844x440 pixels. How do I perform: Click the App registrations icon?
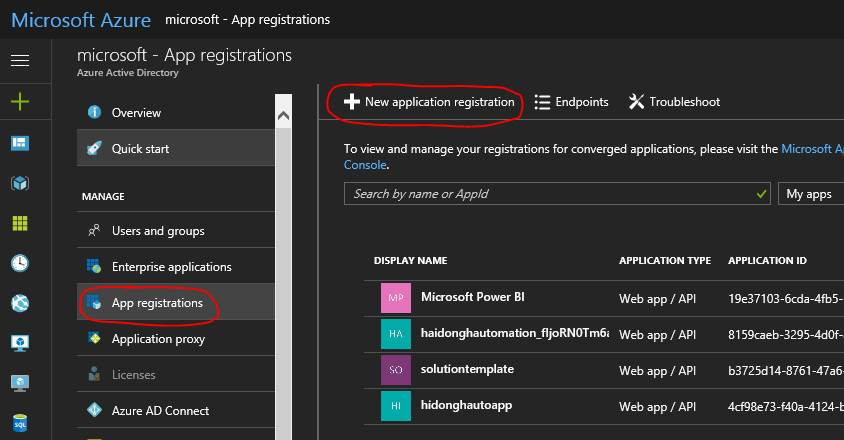pyautogui.click(x=94, y=302)
